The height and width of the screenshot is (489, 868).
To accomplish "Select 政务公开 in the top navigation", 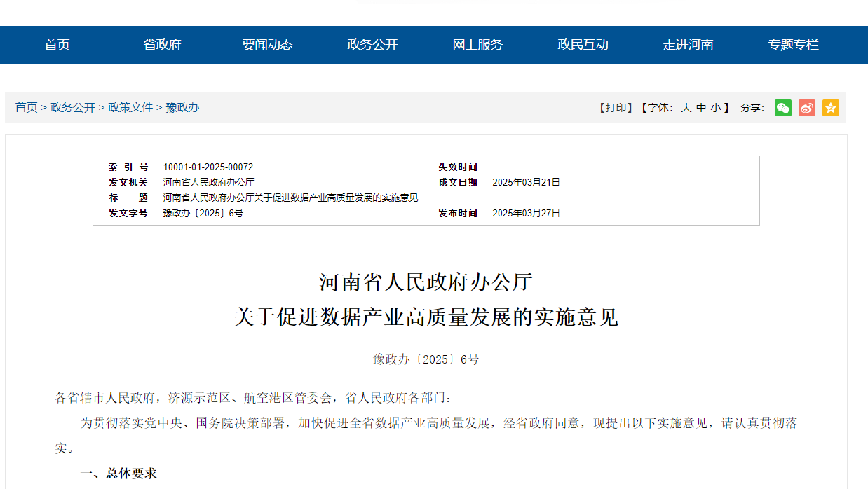I will (x=373, y=45).
